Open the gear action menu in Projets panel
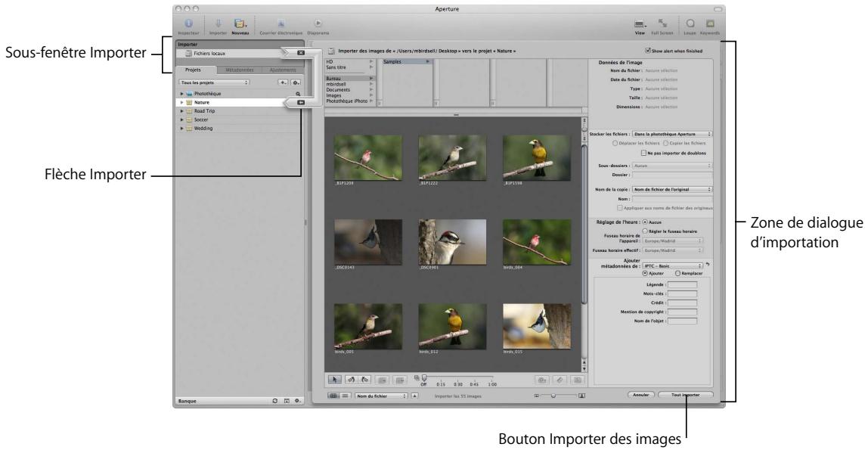The image size is (868, 450). coord(296,82)
